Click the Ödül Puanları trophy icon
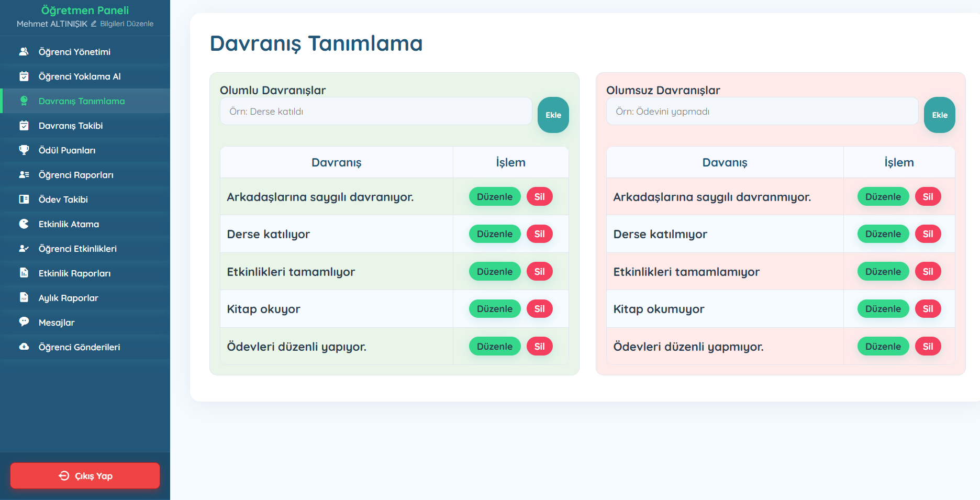Viewport: 980px width, 500px height. click(x=24, y=150)
